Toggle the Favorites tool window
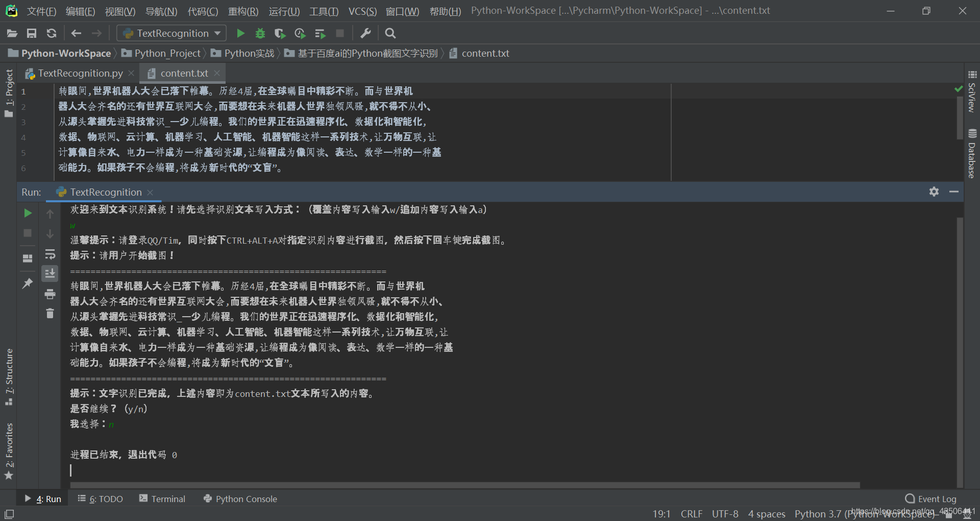Viewport: 980px width, 521px height. coord(9,451)
